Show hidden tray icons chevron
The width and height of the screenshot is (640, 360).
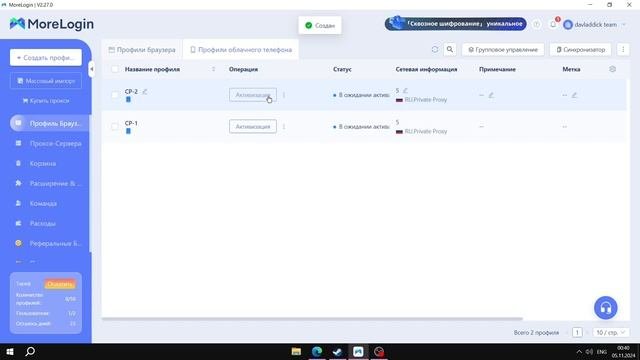579,351
